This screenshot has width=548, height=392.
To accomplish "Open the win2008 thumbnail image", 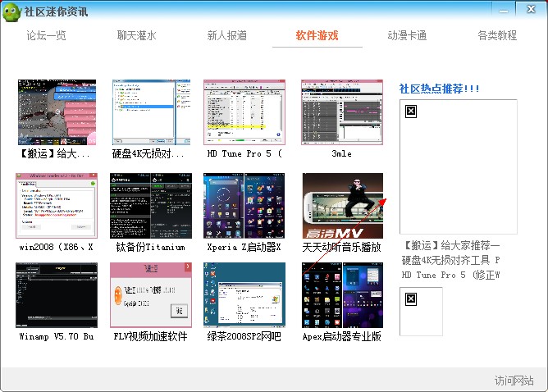I will tap(56, 205).
